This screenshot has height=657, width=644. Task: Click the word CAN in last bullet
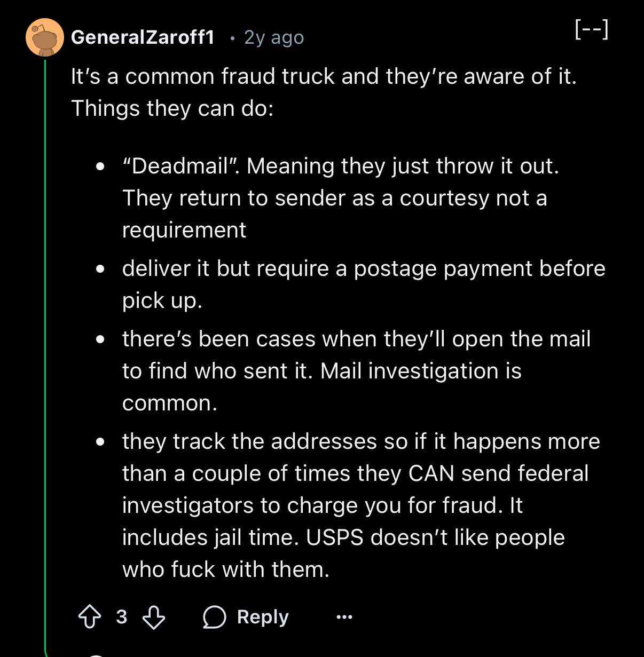[x=431, y=473]
